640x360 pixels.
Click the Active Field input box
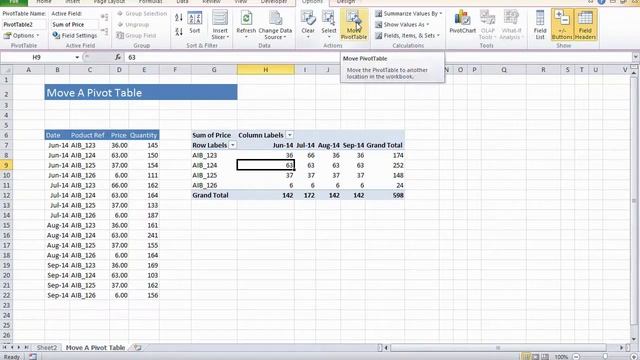point(74,24)
